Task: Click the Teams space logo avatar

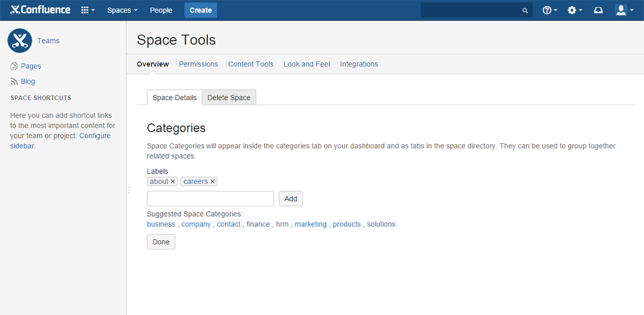Action: pyautogui.click(x=20, y=41)
